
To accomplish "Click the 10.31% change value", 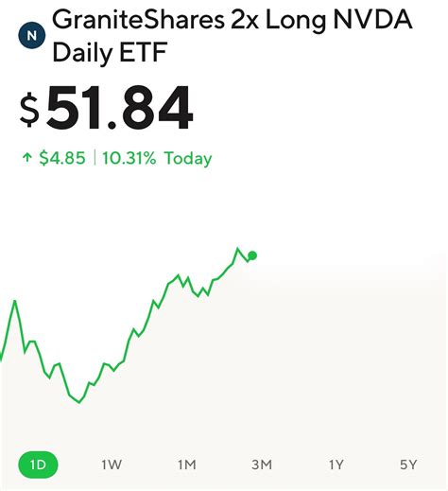I will click(129, 158).
